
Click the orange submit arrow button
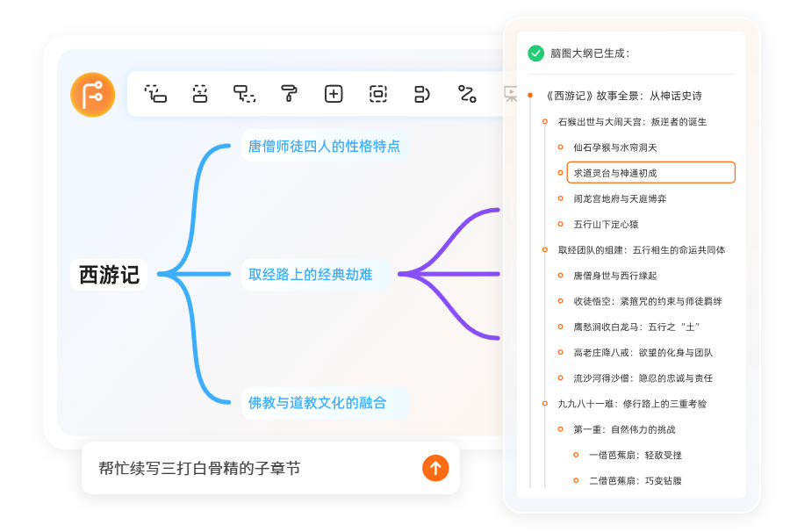pos(435,468)
